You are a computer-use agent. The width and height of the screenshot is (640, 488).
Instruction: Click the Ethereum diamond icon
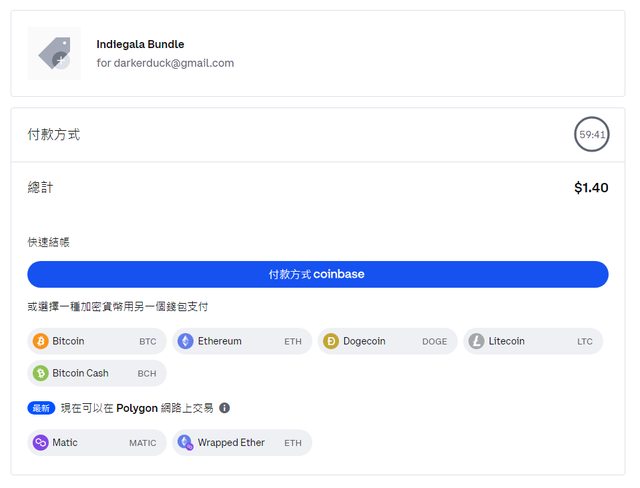point(185,341)
